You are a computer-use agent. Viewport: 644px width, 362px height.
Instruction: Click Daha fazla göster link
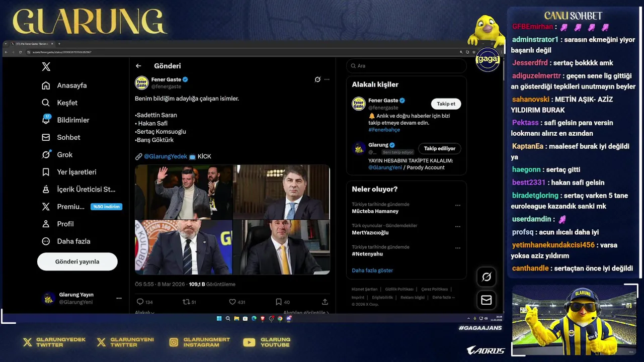click(372, 270)
